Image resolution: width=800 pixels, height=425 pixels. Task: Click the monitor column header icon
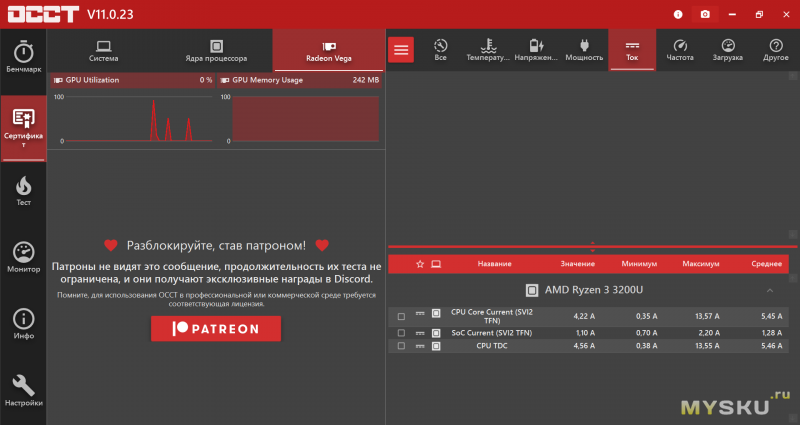point(436,264)
